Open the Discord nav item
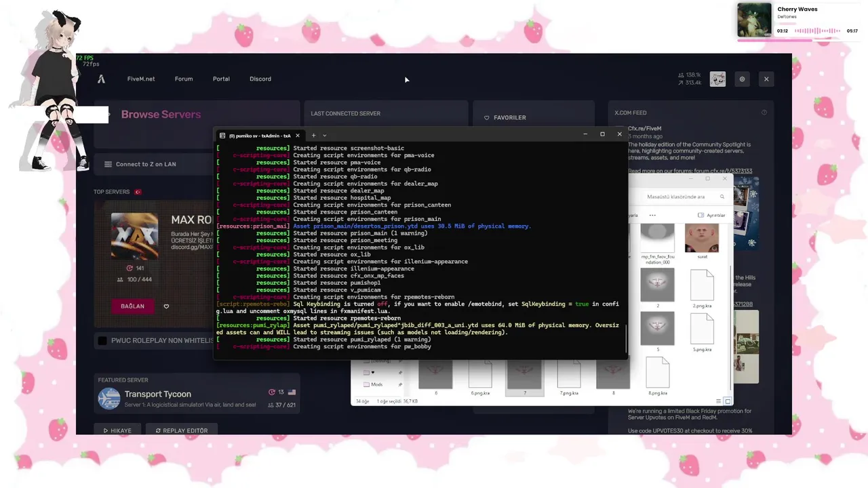 click(260, 79)
